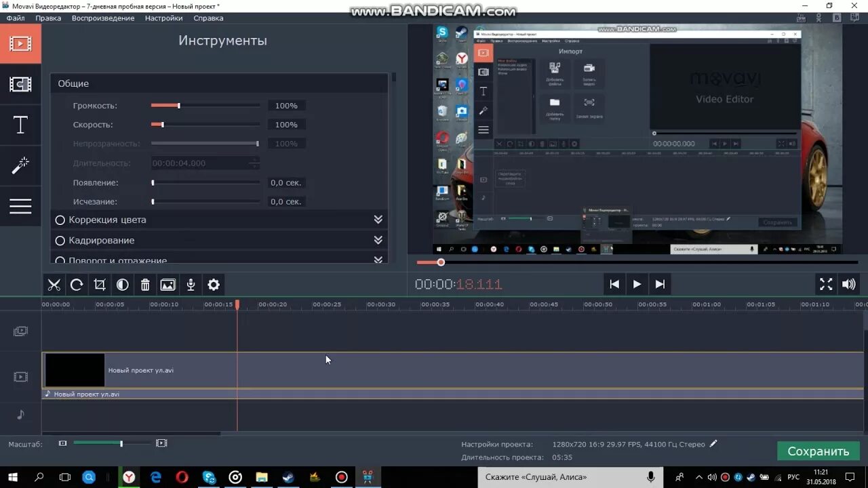Edit project settings with pencil icon
Image resolution: width=868 pixels, height=488 pixels.
(x=713, y=444)
